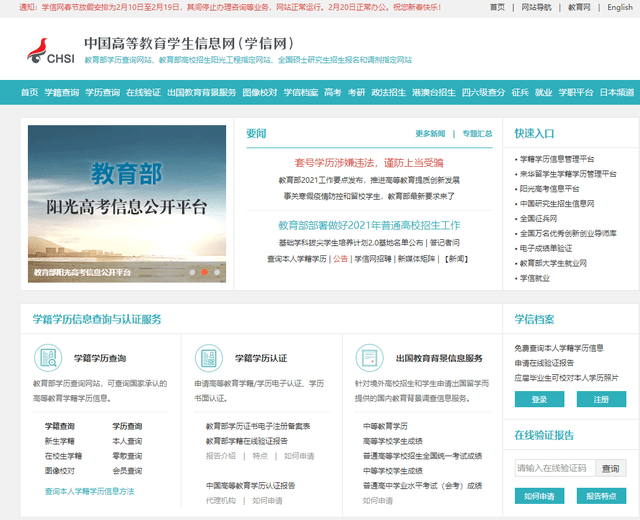Click the 如何申请 teal button
Image resolution: width=640 pixels, height=520 pixels.
click(539, 495)
